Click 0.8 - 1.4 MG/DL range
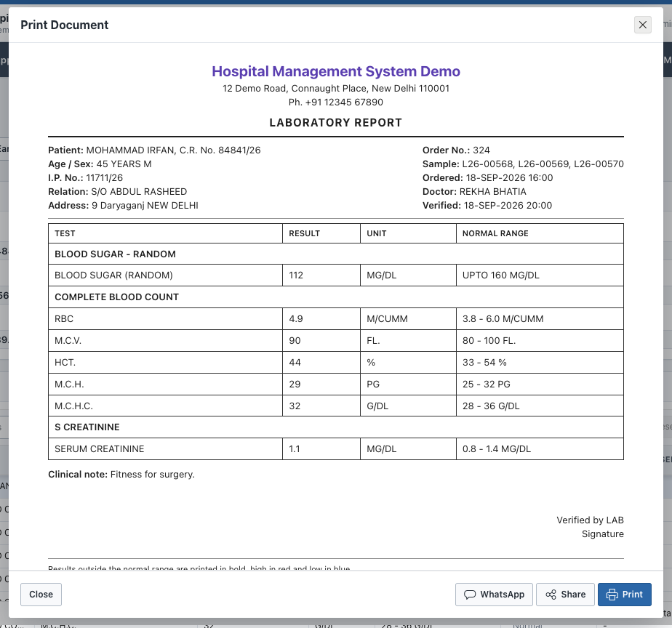 [x=540, y=449]
